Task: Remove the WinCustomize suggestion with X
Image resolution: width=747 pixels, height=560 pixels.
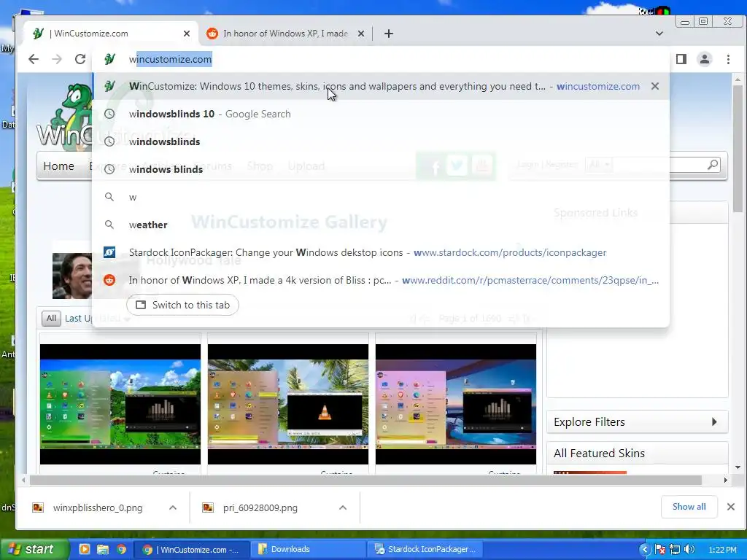Action: tap(655, 86)
